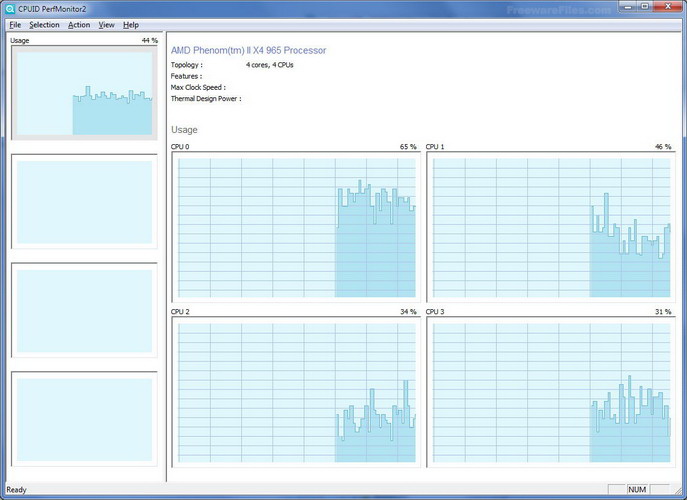This screenshot has height=500, width=687.
Task: Click the CPU 0 usage graph
Action: pyautogui.click(x=296, y=227)
